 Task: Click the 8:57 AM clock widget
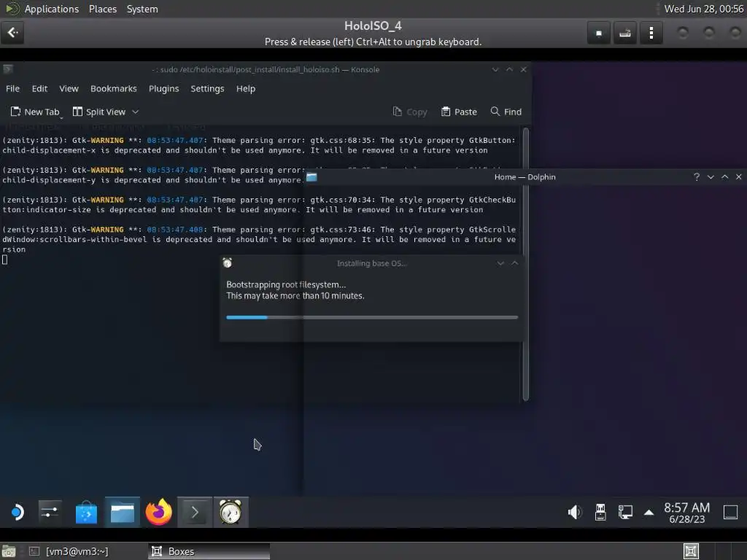click(686, 513)
